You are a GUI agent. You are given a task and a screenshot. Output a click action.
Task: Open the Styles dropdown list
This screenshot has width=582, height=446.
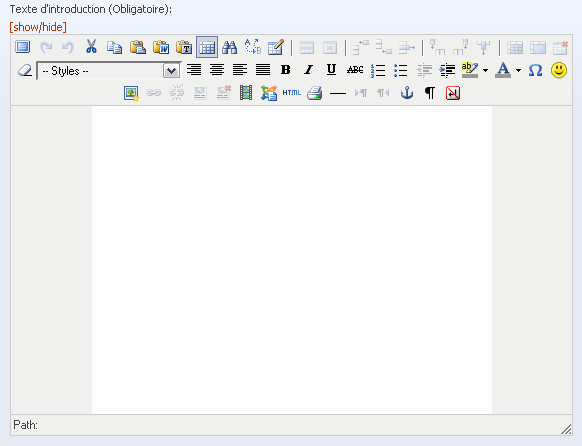click(x=109, y=70)
